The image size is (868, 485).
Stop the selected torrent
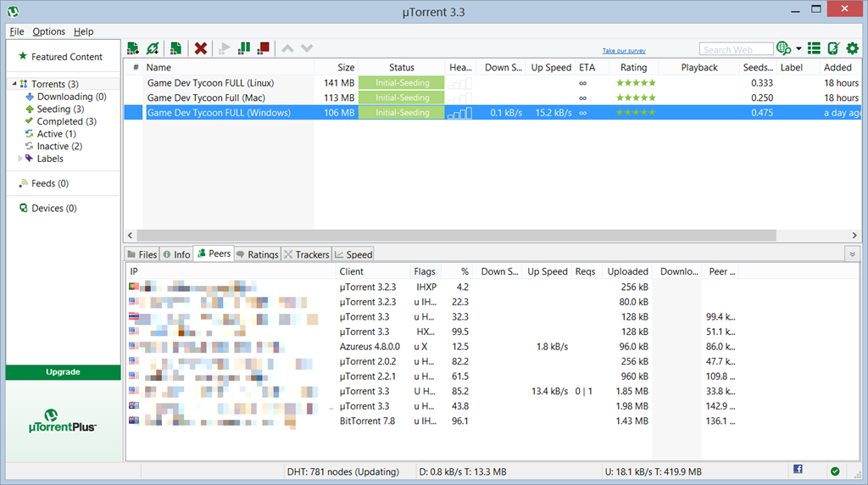[x=264, y=48]
